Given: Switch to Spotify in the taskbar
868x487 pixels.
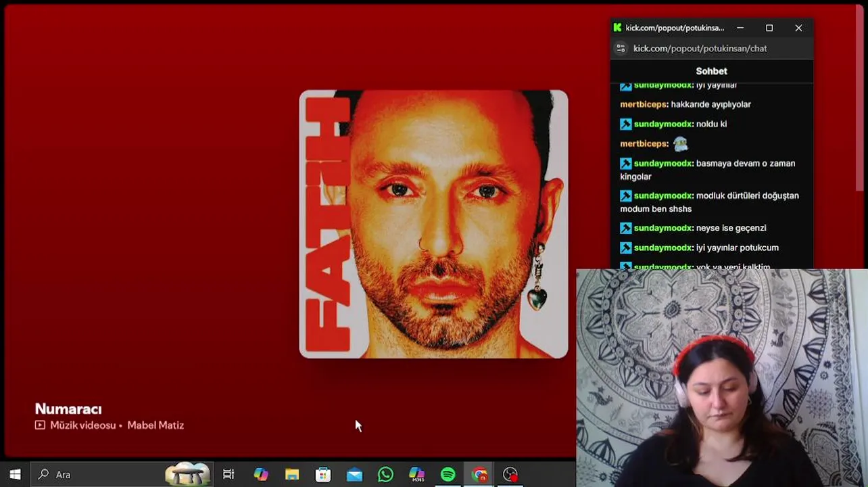Looking at the screenshot, I should 448,475.
